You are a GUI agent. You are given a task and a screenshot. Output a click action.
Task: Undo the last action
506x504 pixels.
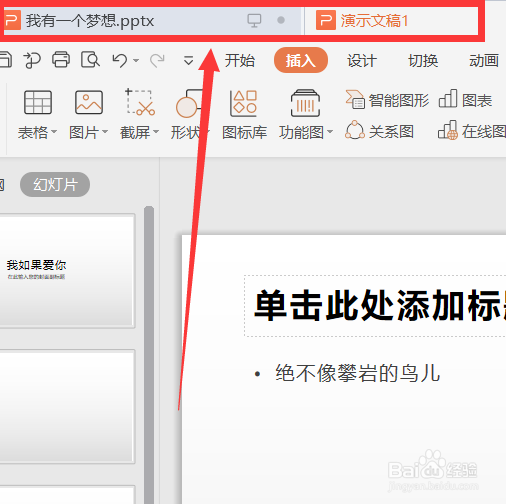(x=120, y=60)
